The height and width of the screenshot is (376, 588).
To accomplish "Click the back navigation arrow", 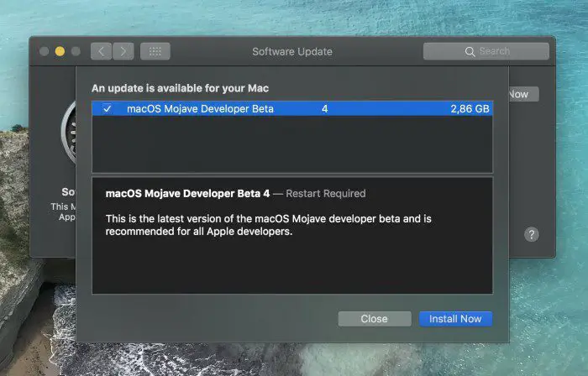I will [101, 51].
